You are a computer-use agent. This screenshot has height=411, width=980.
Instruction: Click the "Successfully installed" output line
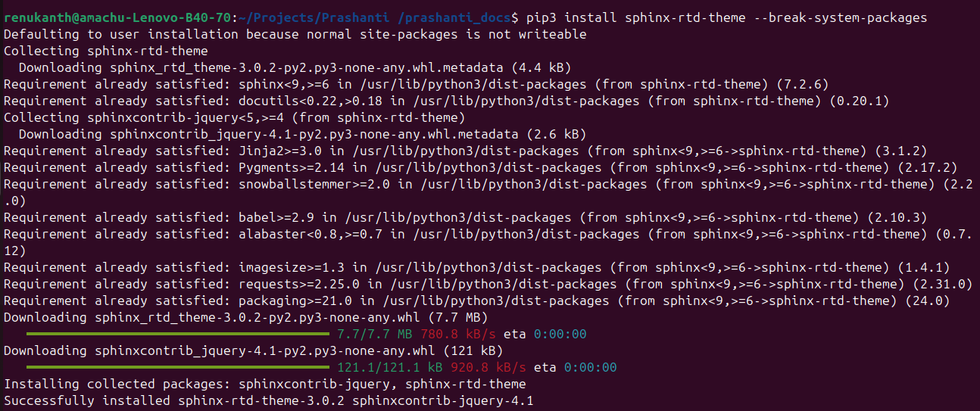(268, 400)
